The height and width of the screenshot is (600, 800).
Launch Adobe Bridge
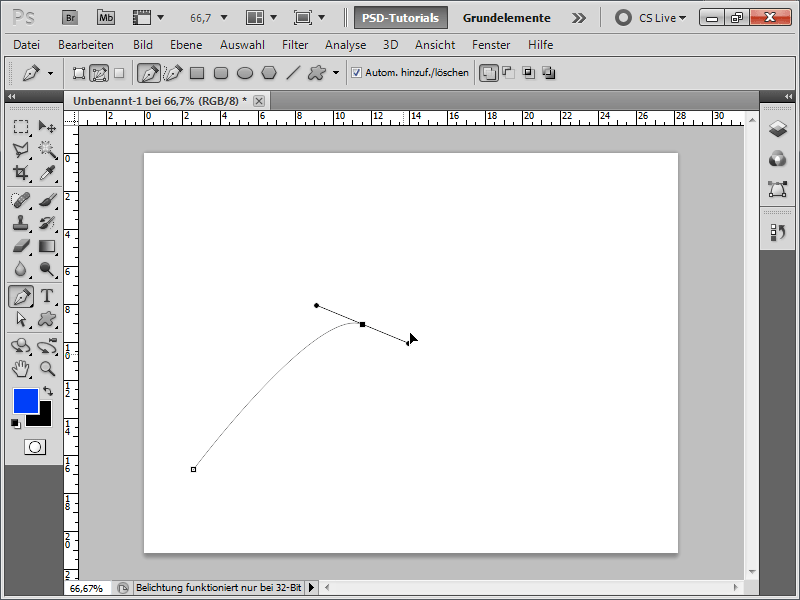point(70,18)
